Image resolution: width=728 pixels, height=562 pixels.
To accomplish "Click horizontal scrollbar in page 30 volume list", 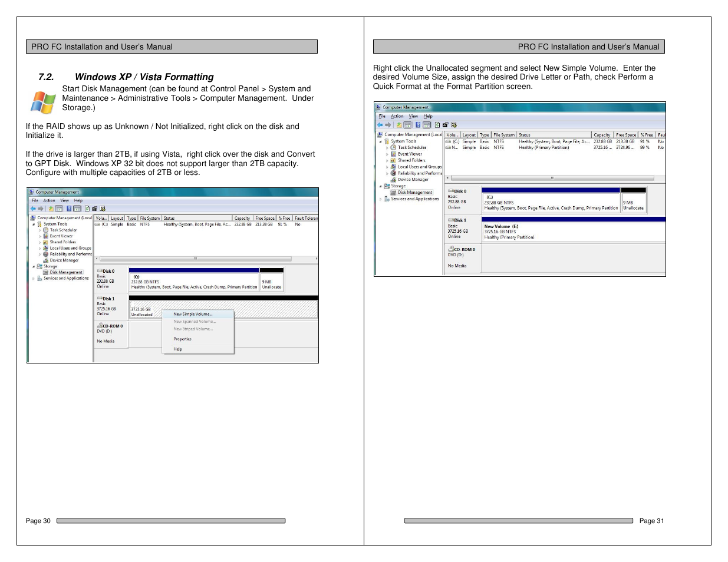I will (195, 259).
